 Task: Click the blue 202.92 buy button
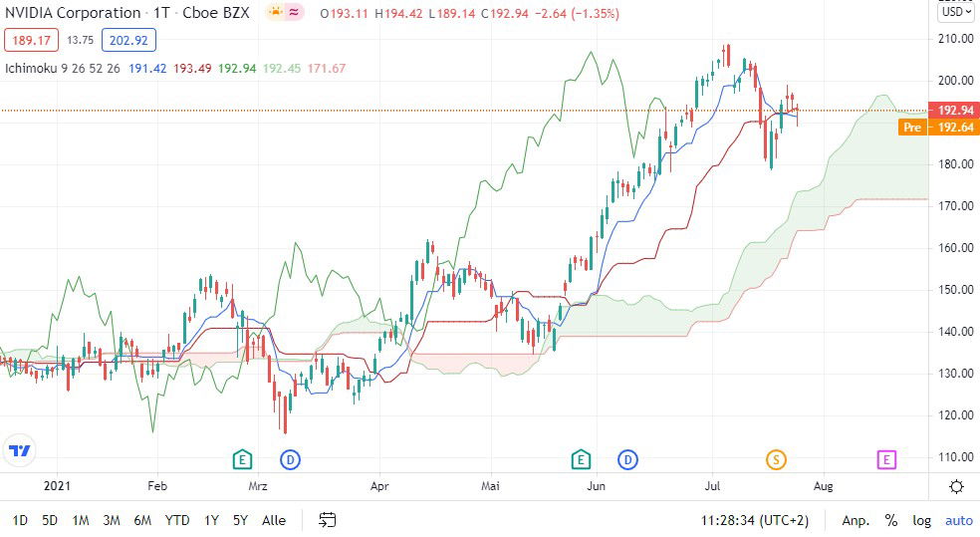127,41
